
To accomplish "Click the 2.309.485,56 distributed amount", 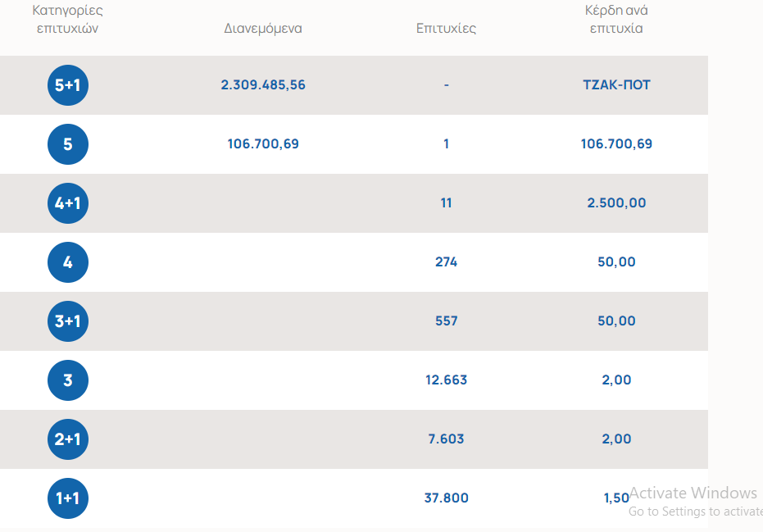I will (263, 85).
